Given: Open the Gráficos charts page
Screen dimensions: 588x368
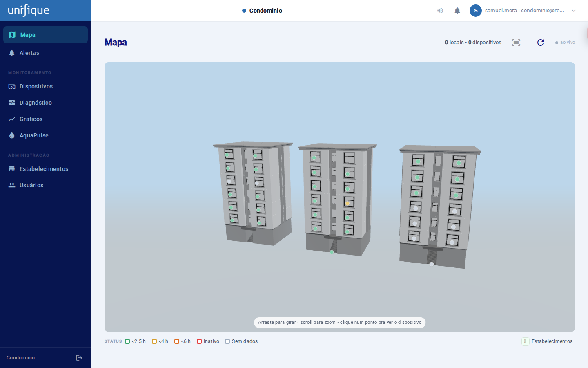Looking at the screenshot, I should (45, 119).
